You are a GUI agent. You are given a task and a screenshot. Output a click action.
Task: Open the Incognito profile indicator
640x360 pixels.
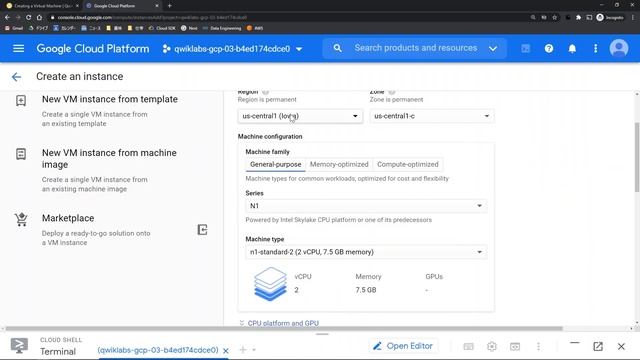(x=610, y=18)
